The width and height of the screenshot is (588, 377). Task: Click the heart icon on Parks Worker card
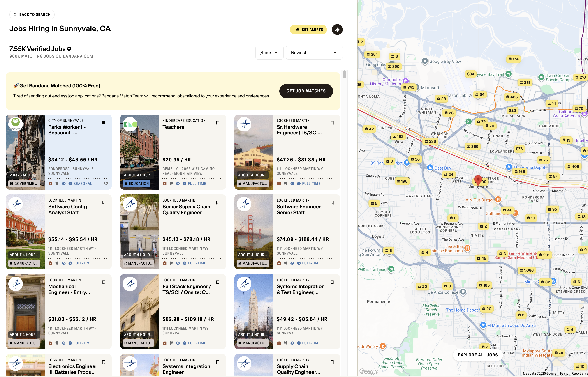pyautogui.click(x=106, y=183)
